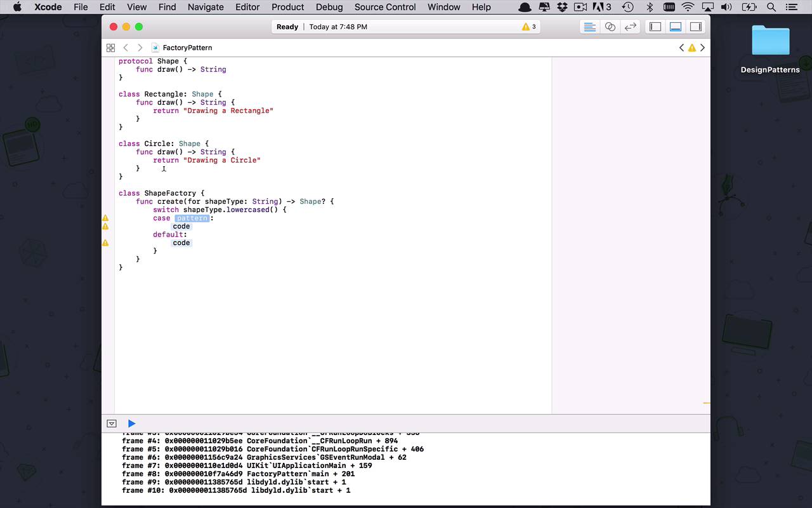812x508 pixels.
Task: Open the volume control in menu bar
Action: (727, 7)
